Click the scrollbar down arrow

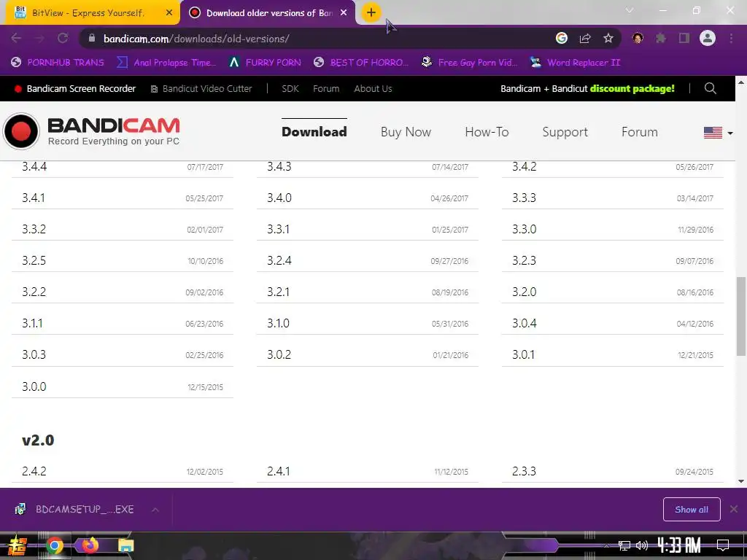click(x=741, y=481)
